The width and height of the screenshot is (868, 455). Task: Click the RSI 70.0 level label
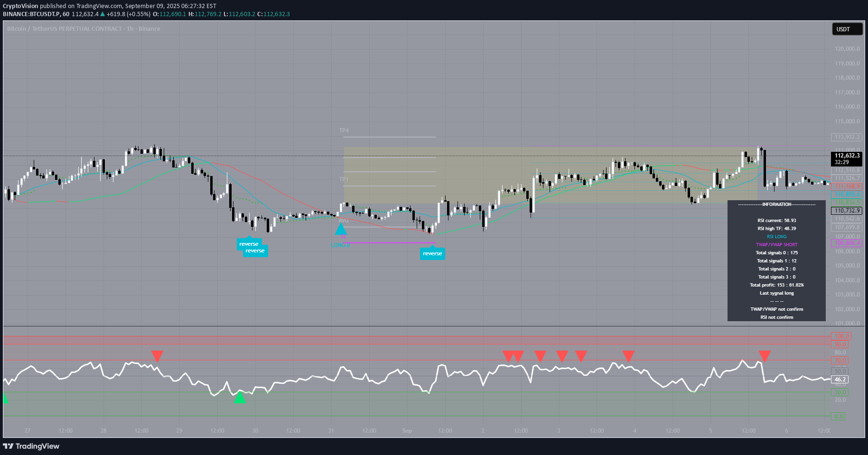pos(840,361)
